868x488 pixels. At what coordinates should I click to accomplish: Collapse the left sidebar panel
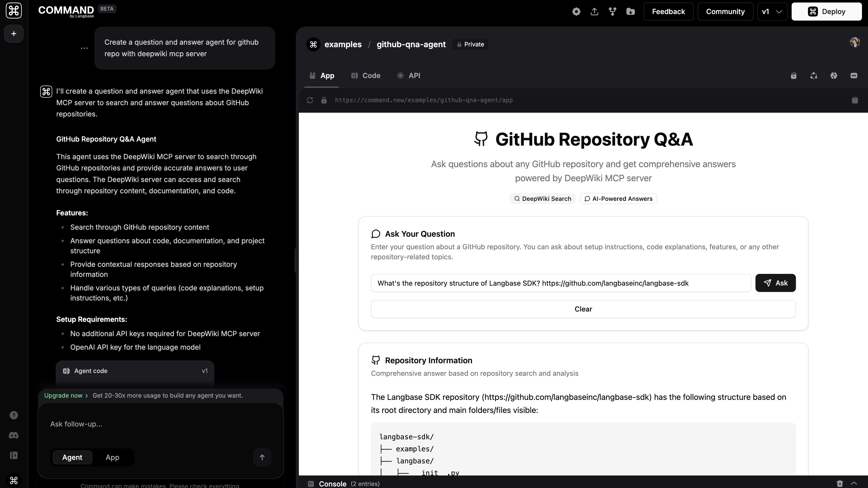click(x=14, y=455)
